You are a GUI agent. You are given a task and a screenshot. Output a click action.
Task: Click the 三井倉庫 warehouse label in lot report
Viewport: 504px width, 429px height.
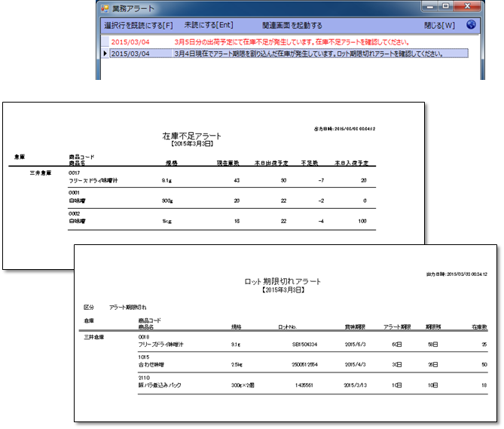[x=94, y=337]
